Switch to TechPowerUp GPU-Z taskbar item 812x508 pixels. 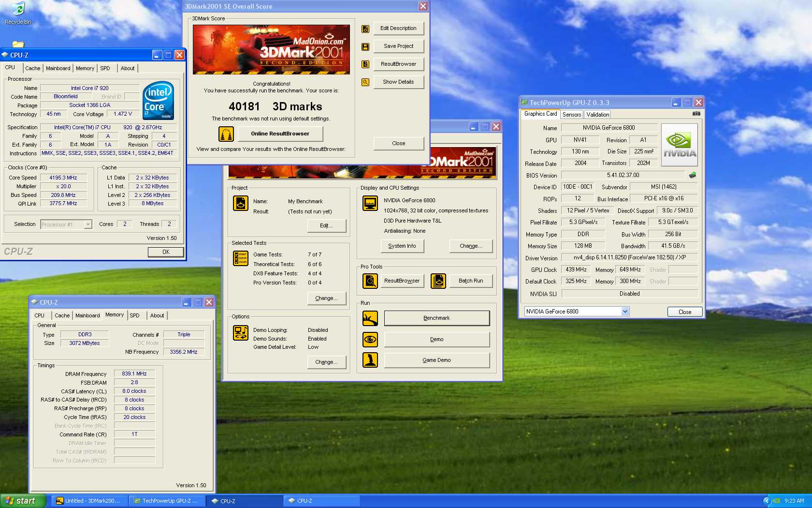(x=167, y=501)
